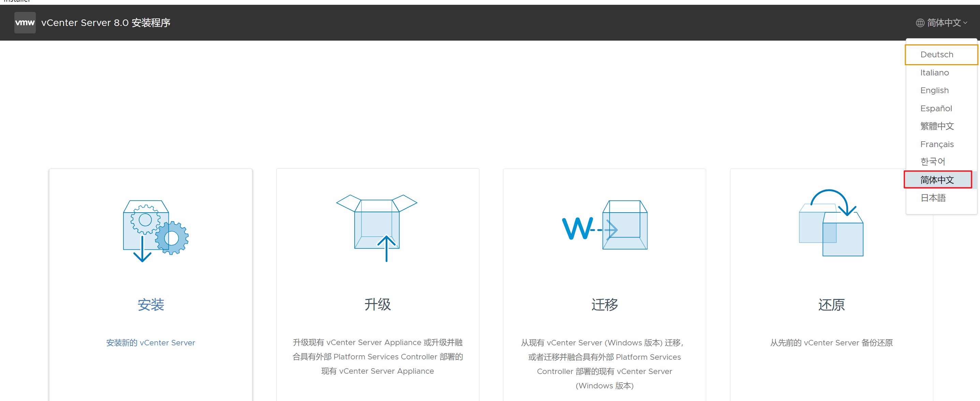980x401 pixels.
Task: Pick 한국어 from the language menu
Action: [933, 161]
